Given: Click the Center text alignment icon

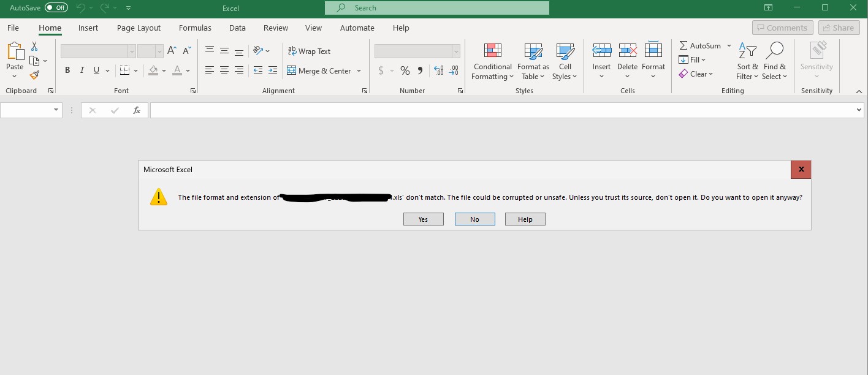Looking at the screenshot, I should pos(224,70).
